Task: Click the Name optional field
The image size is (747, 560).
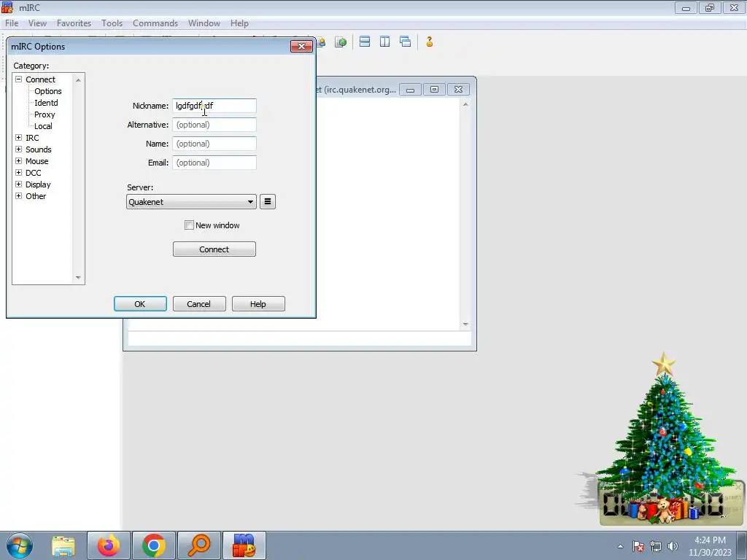Action: coord(214,144)
